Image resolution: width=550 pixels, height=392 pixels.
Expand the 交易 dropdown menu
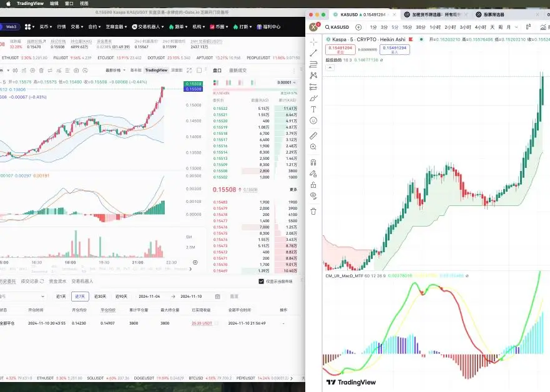(x=77, y=27)
